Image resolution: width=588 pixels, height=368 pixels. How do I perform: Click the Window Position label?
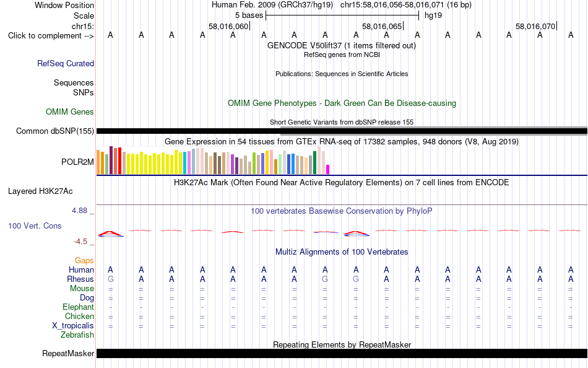coord(64,5)
